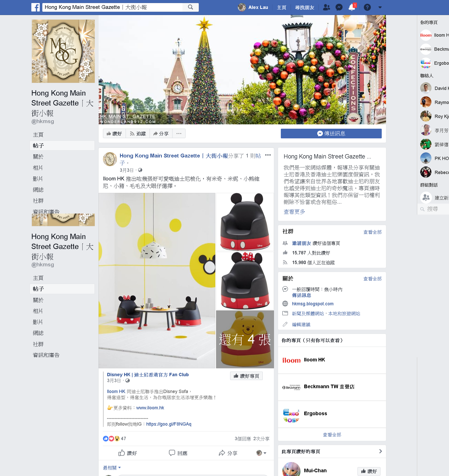Open the comment-as profile selector dropdown
This screenshot has width=449, height=476.
click(261, 453)
